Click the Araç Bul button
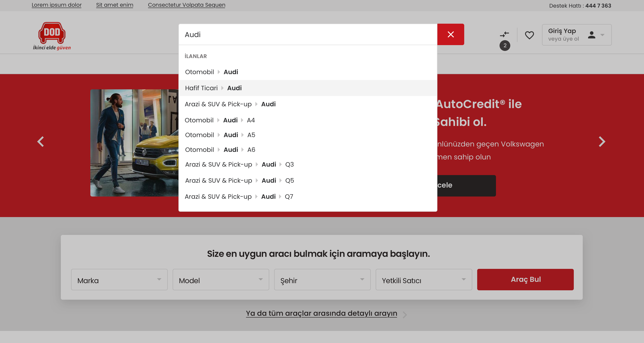 (x=525, y=280)
